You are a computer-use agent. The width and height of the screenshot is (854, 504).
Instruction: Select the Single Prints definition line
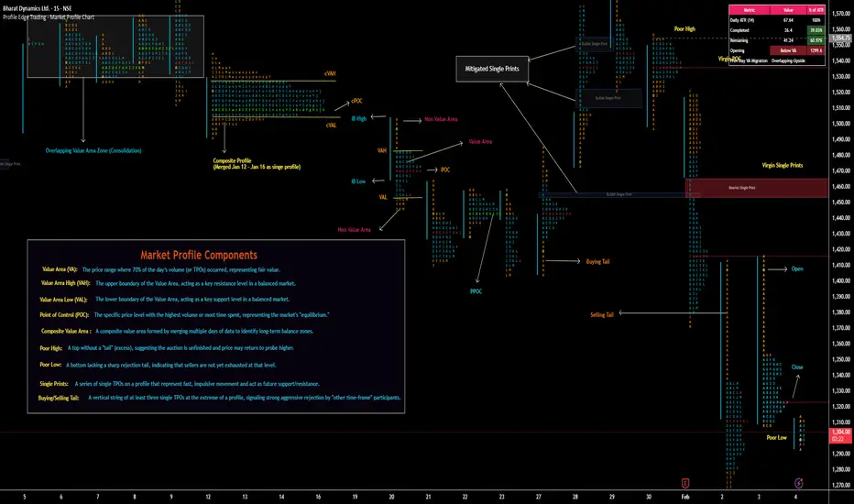pos(180,384)
